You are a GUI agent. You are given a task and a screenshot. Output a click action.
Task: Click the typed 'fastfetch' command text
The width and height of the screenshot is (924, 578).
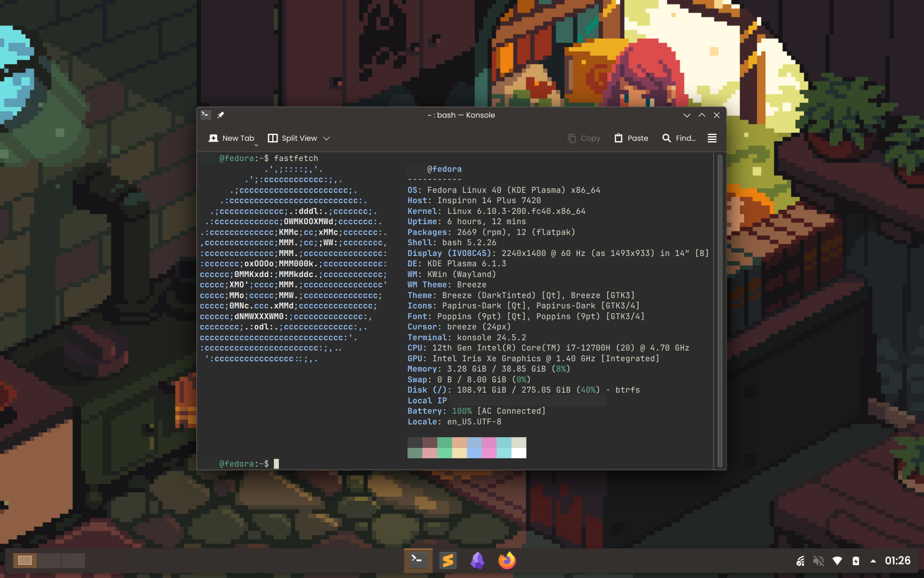pos(296,158)
